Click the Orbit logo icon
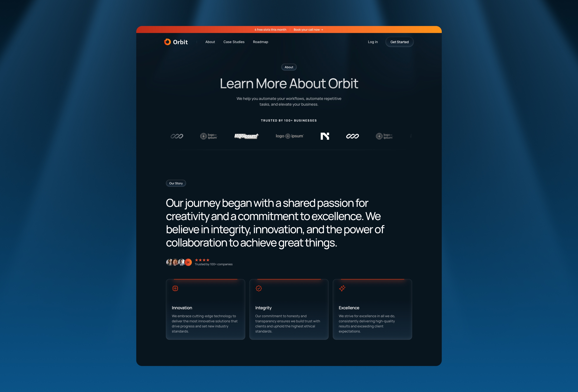Screen dimensions: 578x392 (x=168, y=41)
